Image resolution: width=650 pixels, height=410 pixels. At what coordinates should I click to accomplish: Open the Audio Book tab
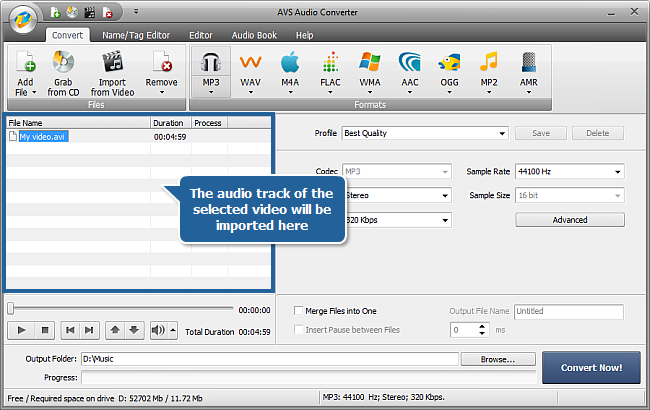[x=254, y=35]
